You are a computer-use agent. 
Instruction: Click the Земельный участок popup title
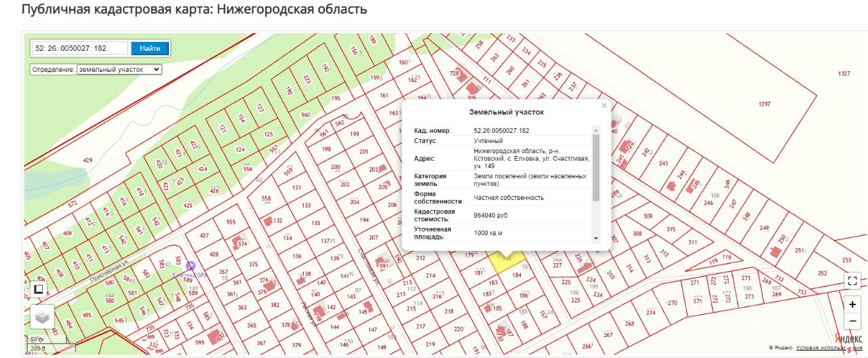click(507, 112)
